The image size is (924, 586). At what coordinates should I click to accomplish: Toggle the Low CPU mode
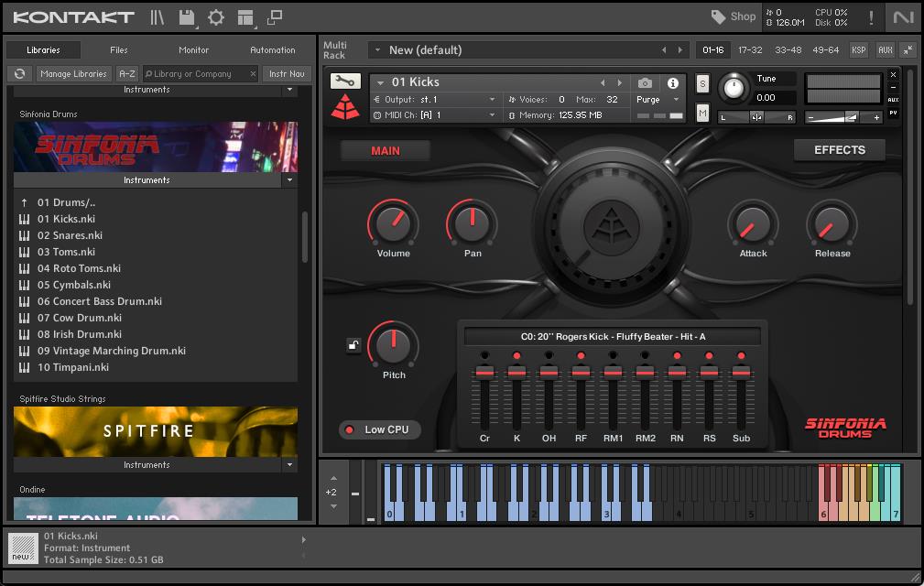pos(376,429)
